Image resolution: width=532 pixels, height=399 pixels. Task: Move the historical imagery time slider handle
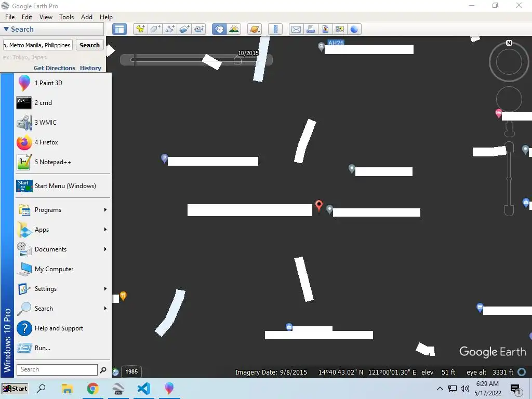237,60
